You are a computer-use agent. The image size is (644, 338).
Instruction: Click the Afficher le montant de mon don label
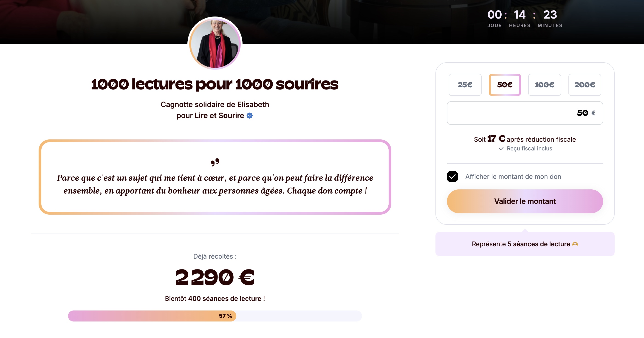[x=513, y=177]
